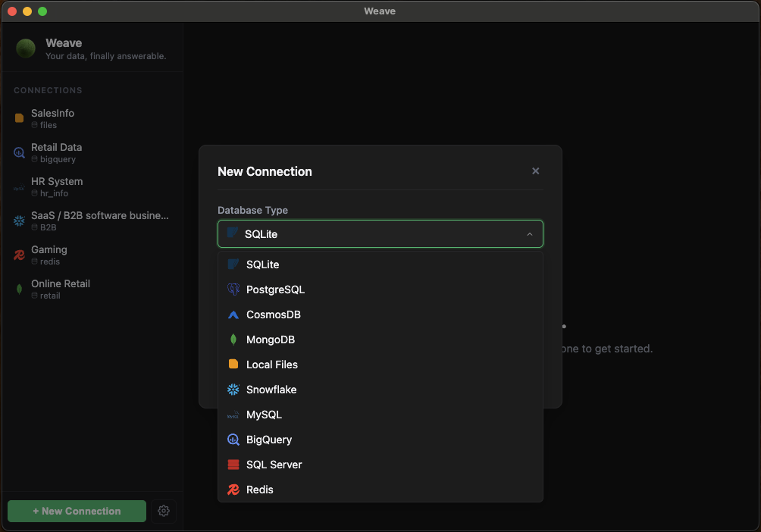Viewport: 761px width, 532px height.
Task: Click 'Your data, finally answerable.' tagline
Action: tap(106, 56)
